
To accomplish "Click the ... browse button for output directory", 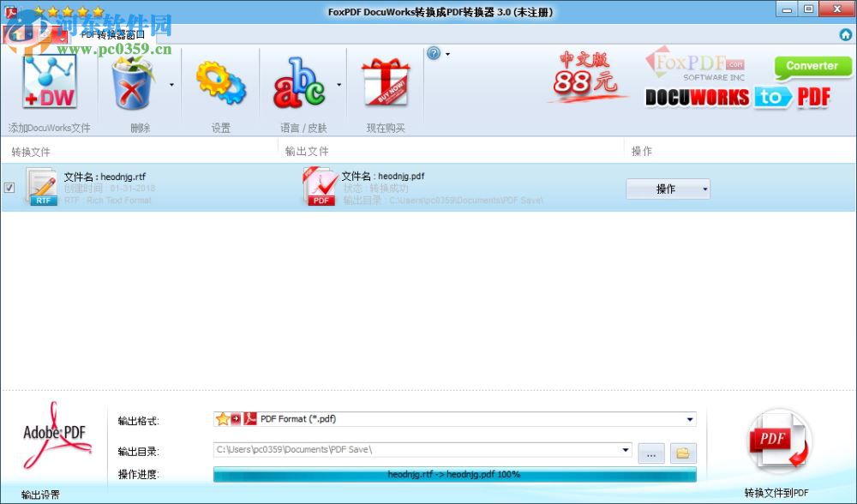I will 650,453.
